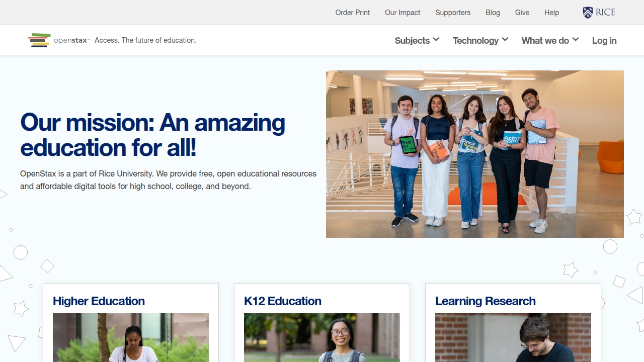Open the Higher Education card heading
This screenshot has height=362, width=644.
tap(99, 301)
